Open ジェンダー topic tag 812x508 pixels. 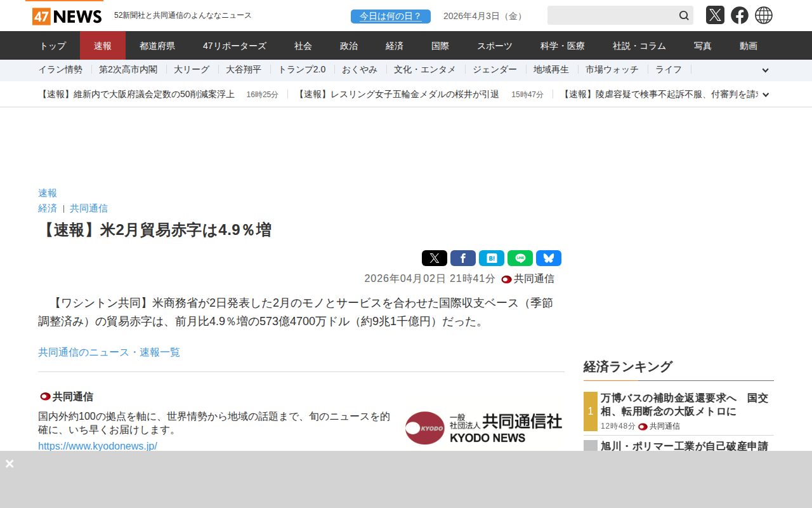(495, 70)
